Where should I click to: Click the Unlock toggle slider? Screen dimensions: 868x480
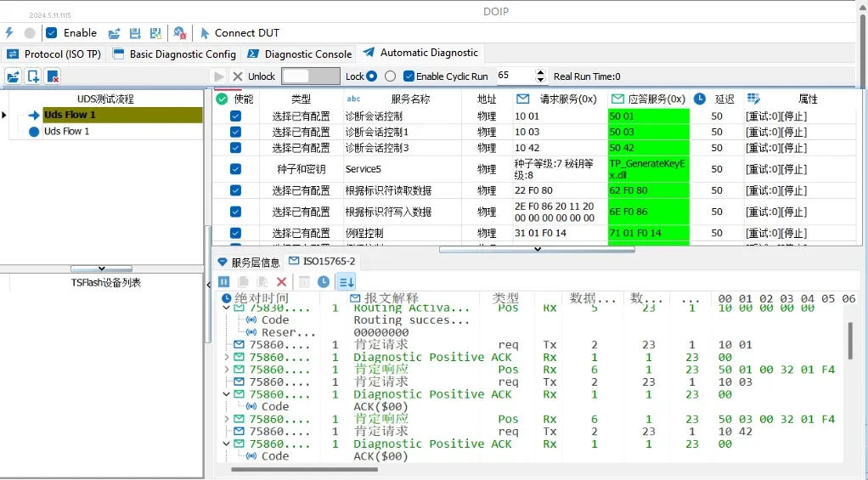pos(310,76)
